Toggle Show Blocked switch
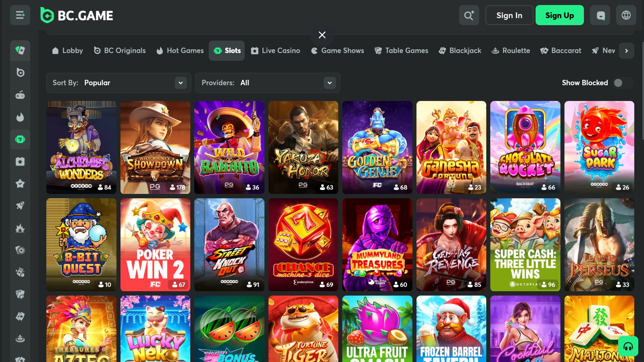 [x=623, y=83]
